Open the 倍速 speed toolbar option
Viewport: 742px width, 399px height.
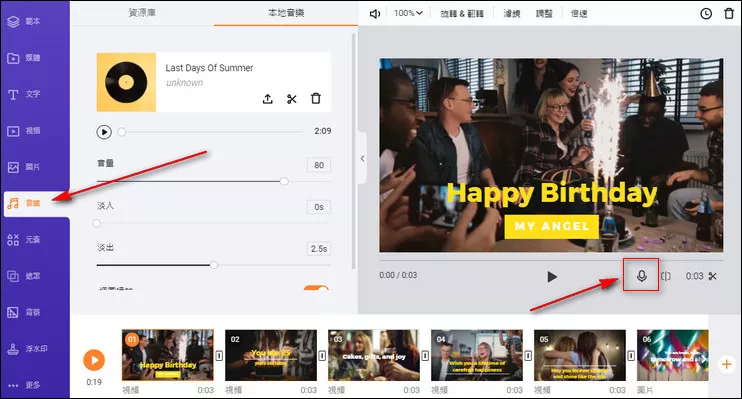pos(579,14)
